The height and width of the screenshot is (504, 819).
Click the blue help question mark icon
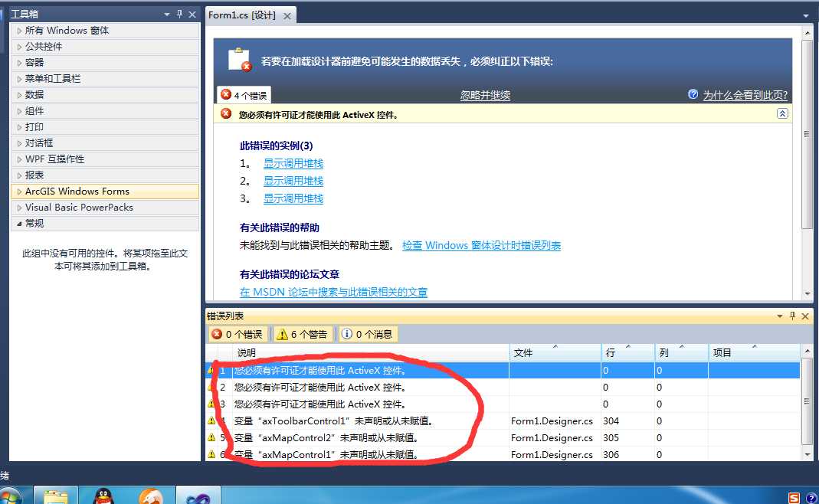click(693, 94)
